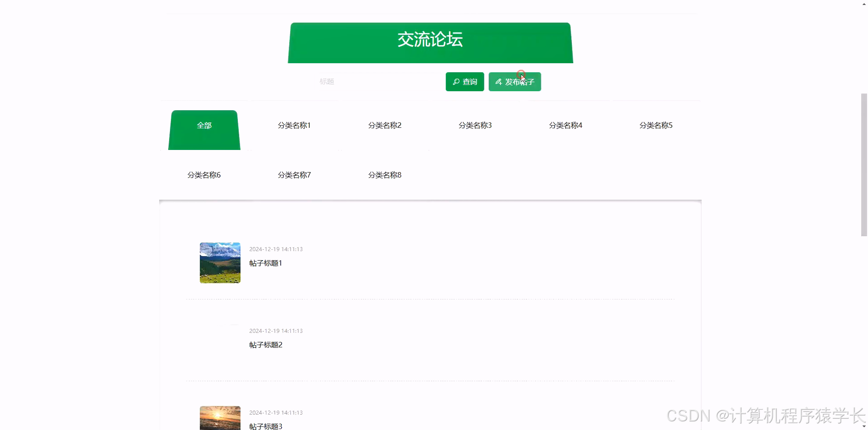Select the 全部 category tab
The height and width of the screenshot is (430, 868).
point(204,130)
